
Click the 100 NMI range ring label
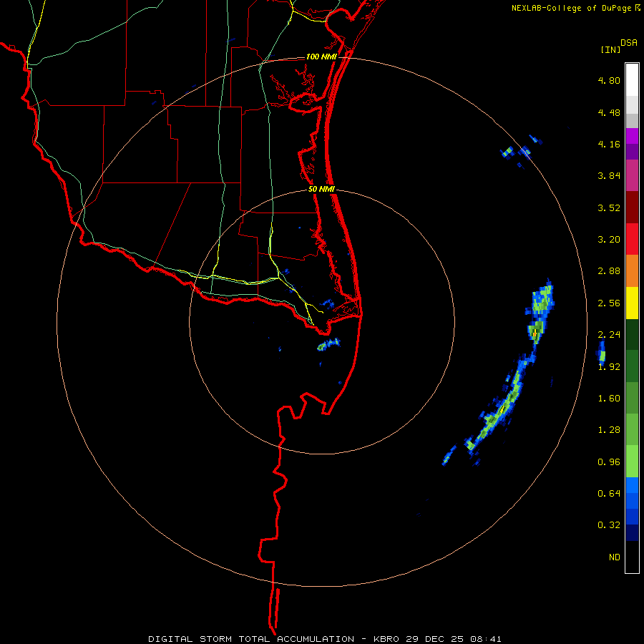pyautogui.click(x=321, y=57)
